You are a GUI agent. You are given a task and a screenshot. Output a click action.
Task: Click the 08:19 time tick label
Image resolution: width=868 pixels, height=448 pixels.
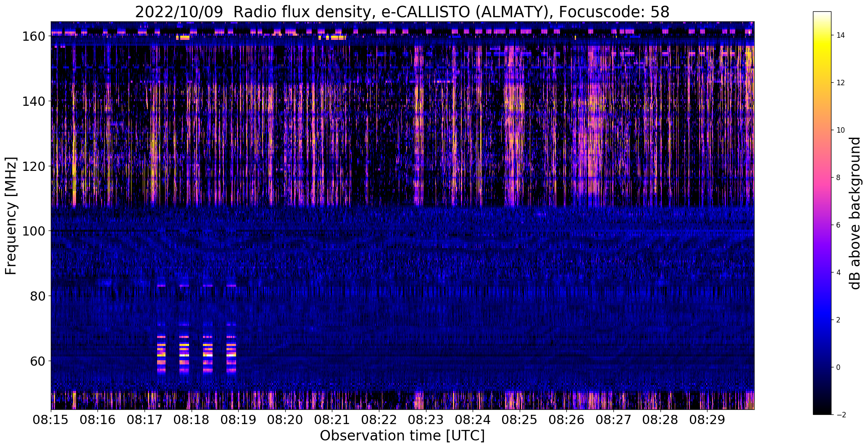point(239,420)
